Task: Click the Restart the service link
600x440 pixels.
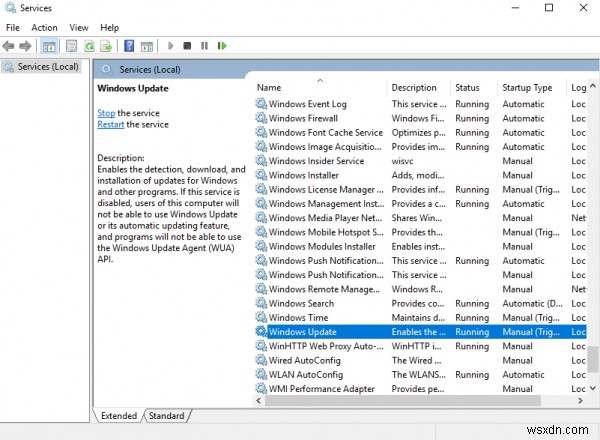Action: point(111,124)
